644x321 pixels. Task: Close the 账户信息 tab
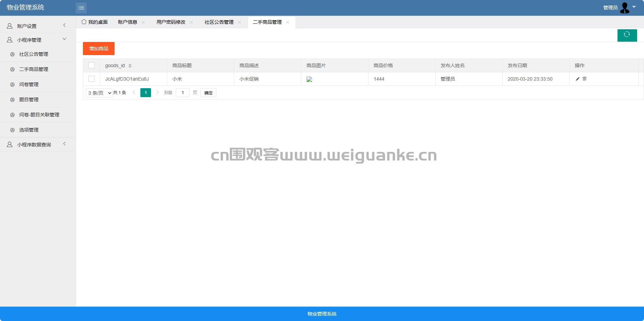[x=143, y=22]
